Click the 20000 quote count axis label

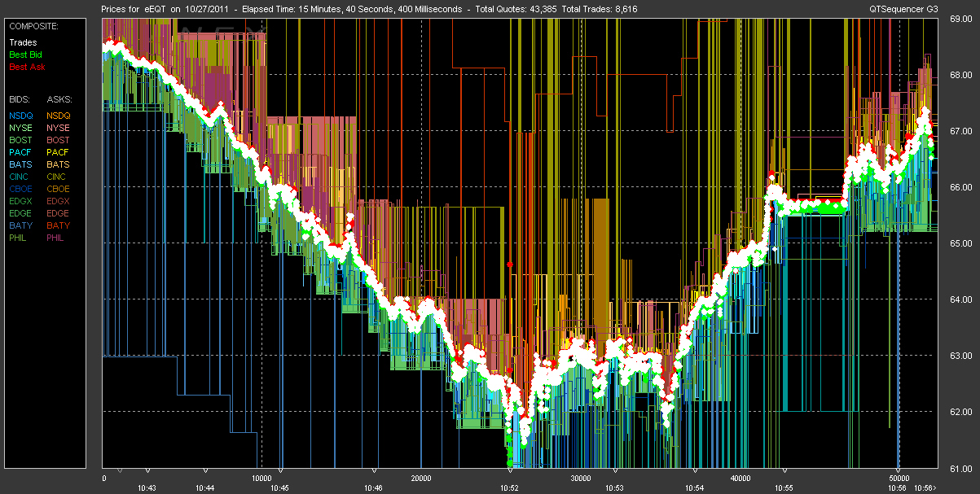(420, 479)
